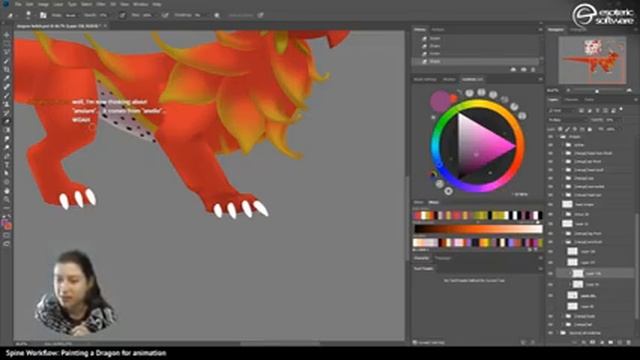
Task: Open the File menu
Action: pyautogui.click(x=18, y=4)
